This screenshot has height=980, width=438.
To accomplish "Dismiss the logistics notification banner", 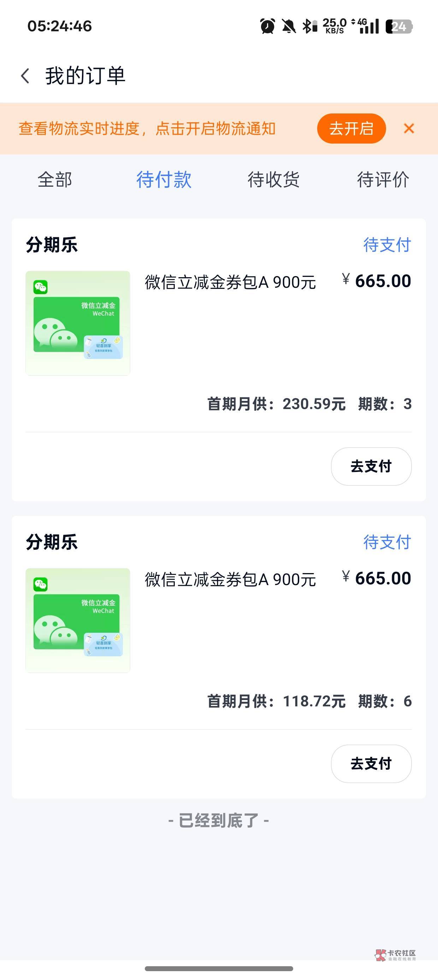I will click(x=409, y=129).
